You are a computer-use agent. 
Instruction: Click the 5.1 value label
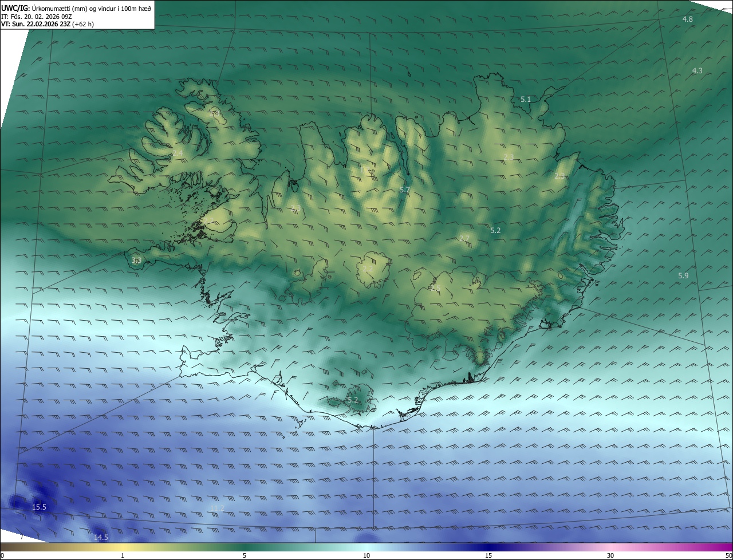(x=526, y=99)
